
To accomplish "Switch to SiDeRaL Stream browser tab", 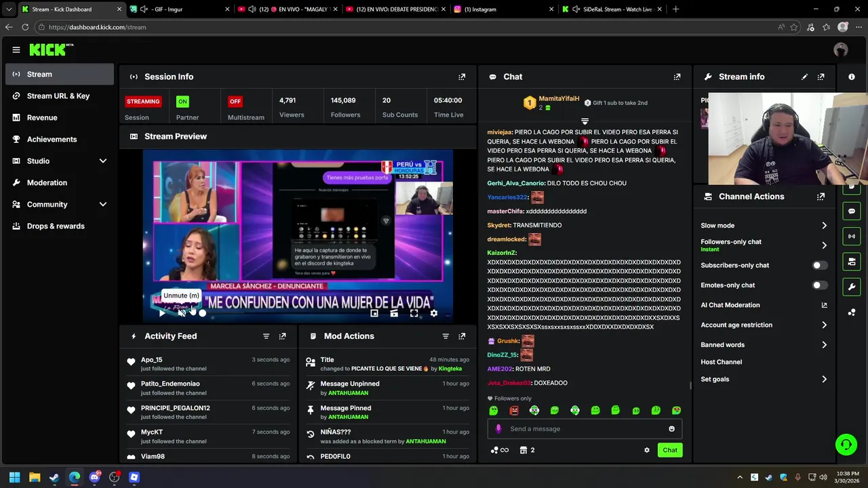I will tap(612, 9).
